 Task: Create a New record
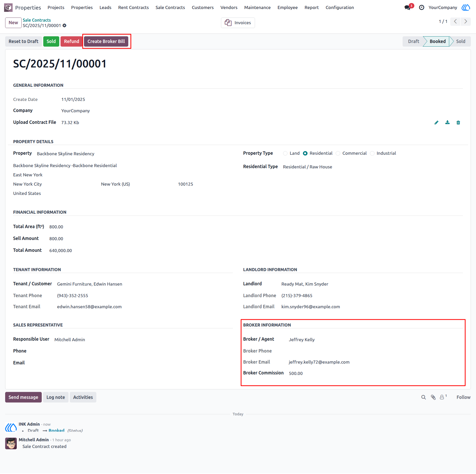13,23
